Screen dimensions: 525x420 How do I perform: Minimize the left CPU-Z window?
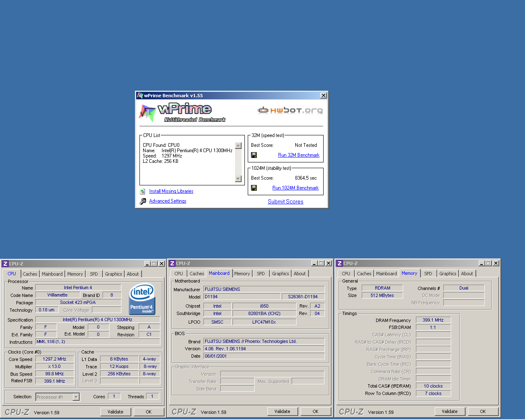tap(147, 264)
